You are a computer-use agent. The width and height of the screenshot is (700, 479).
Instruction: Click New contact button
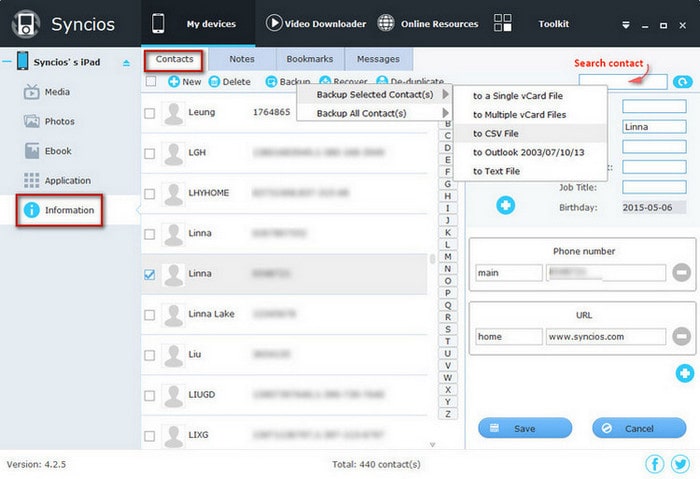point(184,82)
